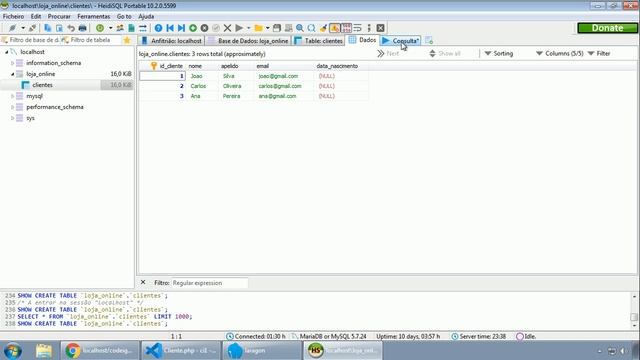Viewport: 640px width, 360px height.
Task: Add a new query tab icon
Action: [x=429, y=40]
